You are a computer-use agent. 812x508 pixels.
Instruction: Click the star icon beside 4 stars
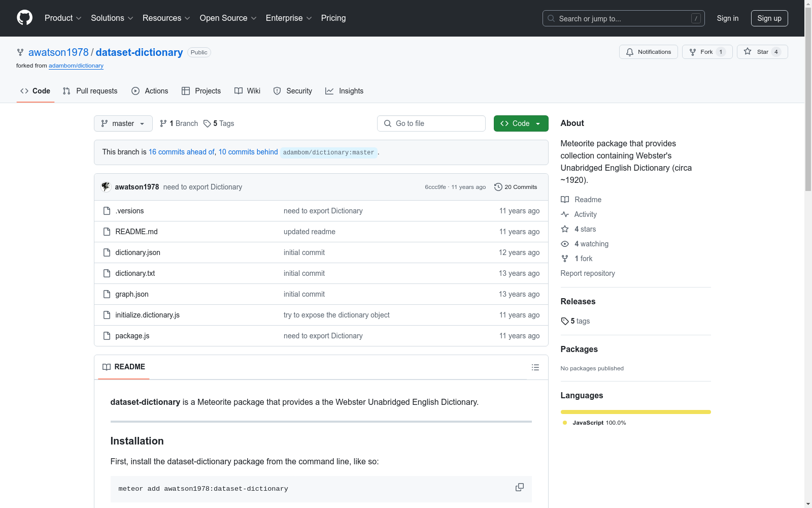point(565,229)
